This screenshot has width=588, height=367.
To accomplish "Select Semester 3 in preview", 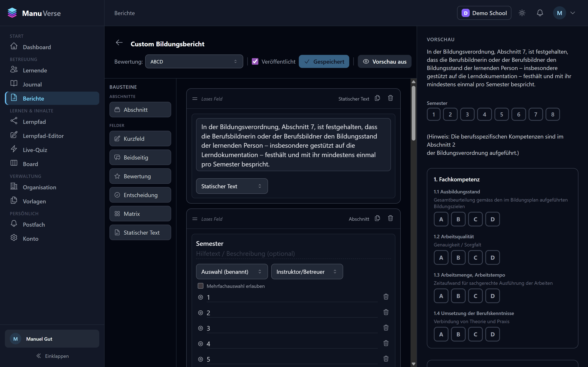I will click(x=467, y=114).
